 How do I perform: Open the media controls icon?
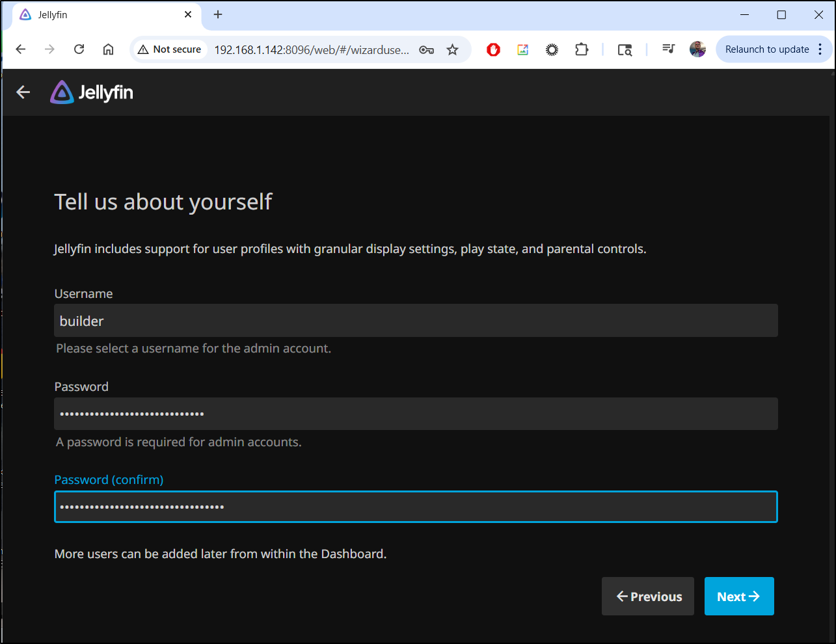tap(668, 49)
